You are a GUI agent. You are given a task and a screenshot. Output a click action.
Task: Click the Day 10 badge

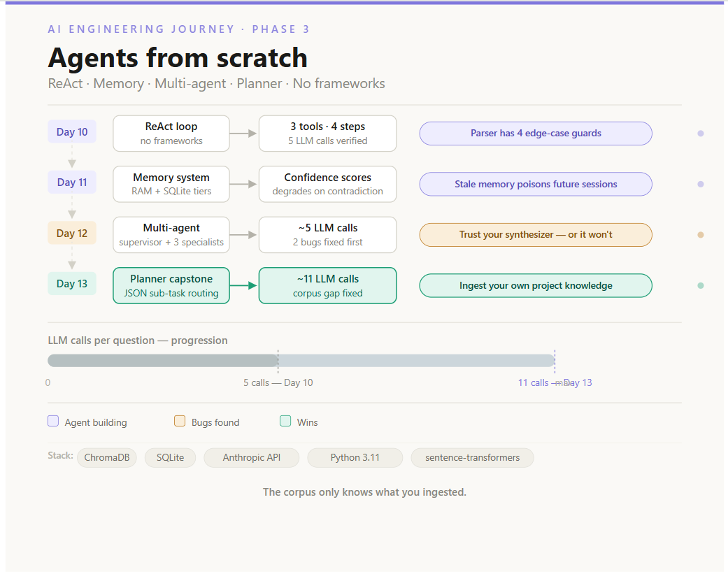(72, 132)
